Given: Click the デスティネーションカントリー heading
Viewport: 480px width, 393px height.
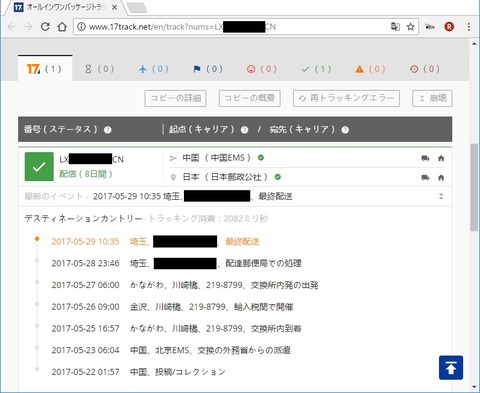Looking at the screenshot, I should (x=83, y=219).
